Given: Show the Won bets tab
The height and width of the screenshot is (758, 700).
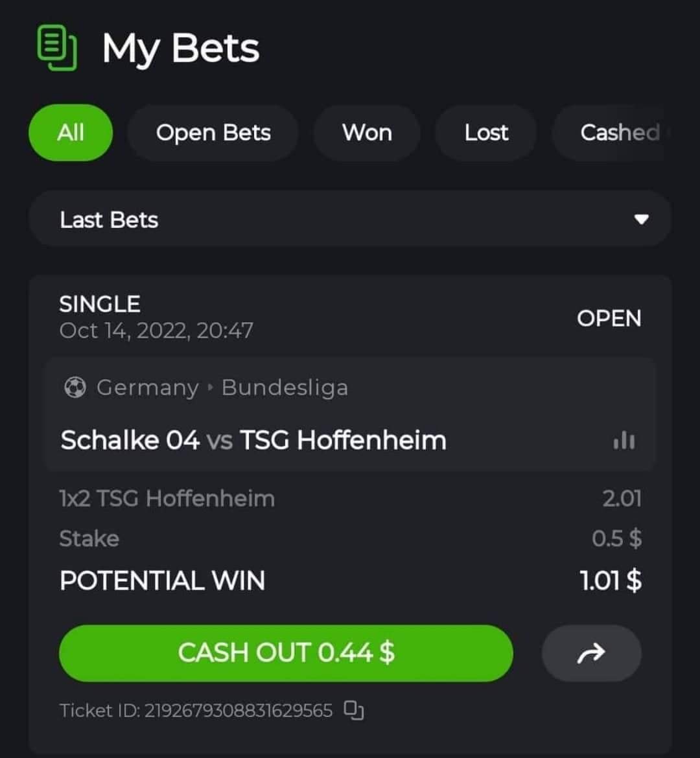Looking at the screenshot, I should coord(367,132).
